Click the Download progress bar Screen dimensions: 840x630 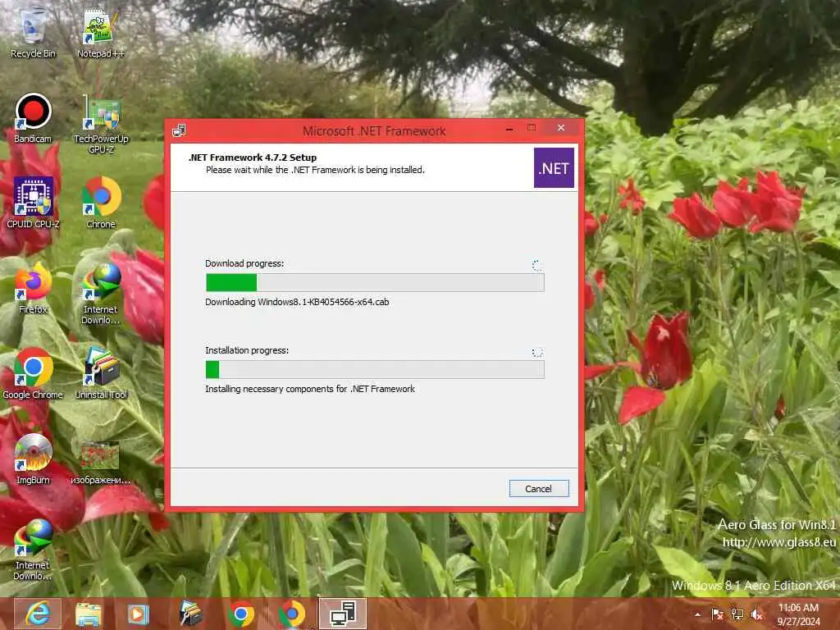[375, 282]
